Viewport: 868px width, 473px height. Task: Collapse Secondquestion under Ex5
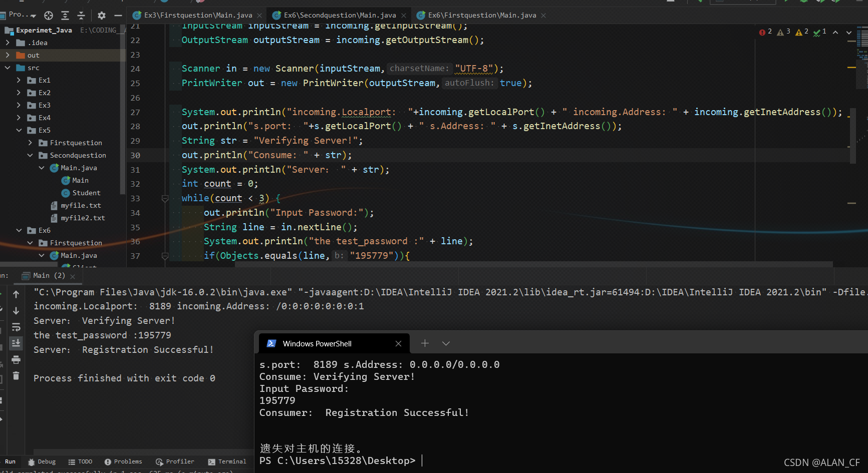point(30,155)
